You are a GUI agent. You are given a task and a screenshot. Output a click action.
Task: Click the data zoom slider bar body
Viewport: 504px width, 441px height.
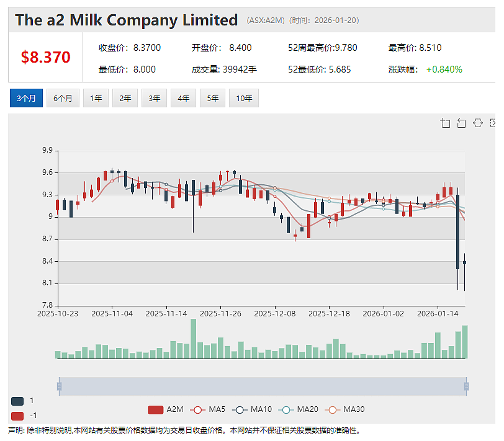[263, 386]
